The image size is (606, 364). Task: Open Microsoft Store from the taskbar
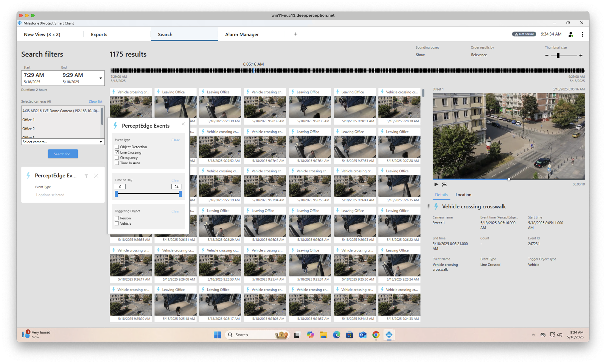pyautogui.click(x=349, y=335)
